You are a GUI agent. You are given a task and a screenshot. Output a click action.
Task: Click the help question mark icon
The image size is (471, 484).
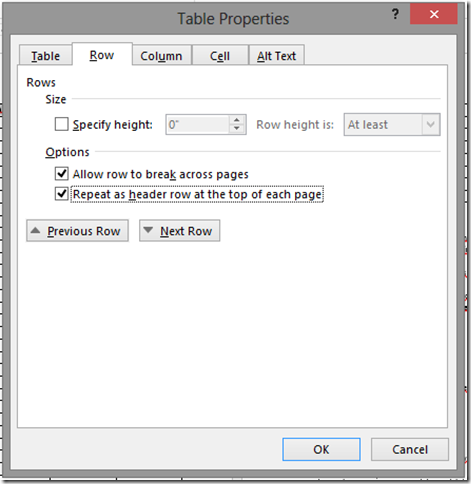coord(395,14)
